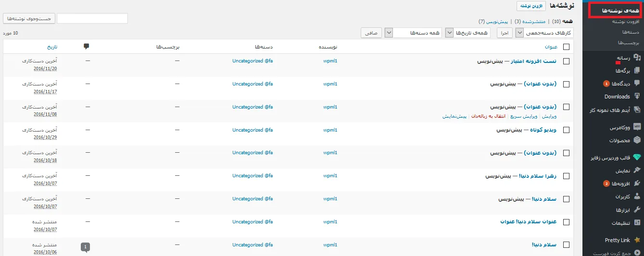Image resolution: width=644 pixels, height=256 pixels.
Task: Click the 10 مورد items count text
Action: pyautogui.click(x=11, y=33)
